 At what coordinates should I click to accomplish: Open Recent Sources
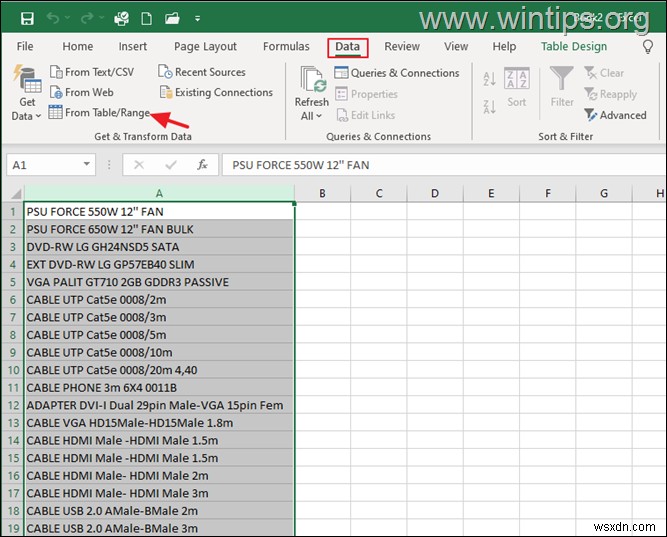[x=202, y=72]
